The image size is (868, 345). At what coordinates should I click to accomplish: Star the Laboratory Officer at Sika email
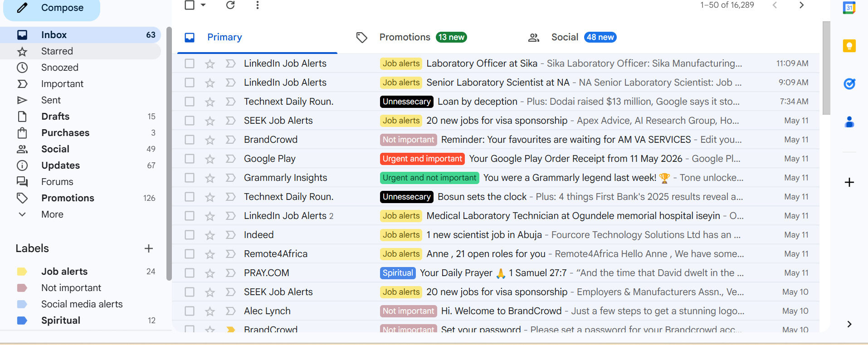pos(210,64)
